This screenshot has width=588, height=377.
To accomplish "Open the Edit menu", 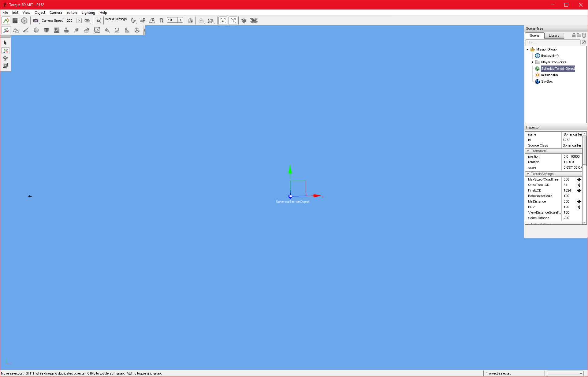I will click(x=15, y=13).
